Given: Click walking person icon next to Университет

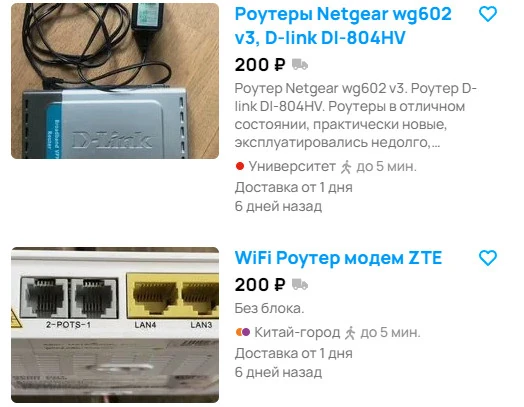Looking at the screenshot, I should pos(346,166).
